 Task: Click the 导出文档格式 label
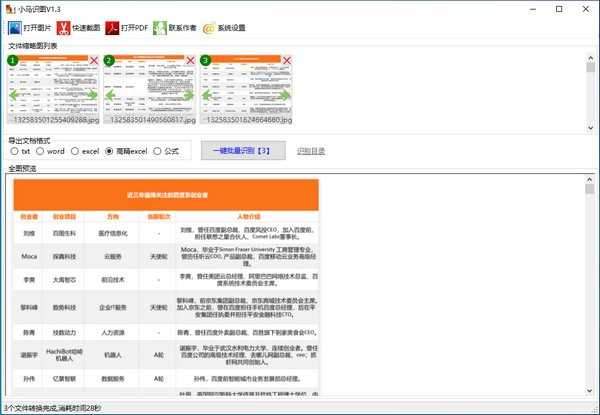29,141
